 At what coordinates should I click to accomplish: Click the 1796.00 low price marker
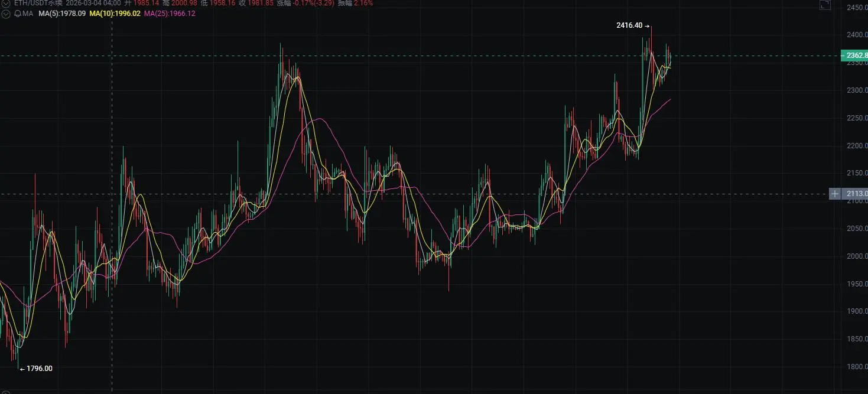coord(36,369)
